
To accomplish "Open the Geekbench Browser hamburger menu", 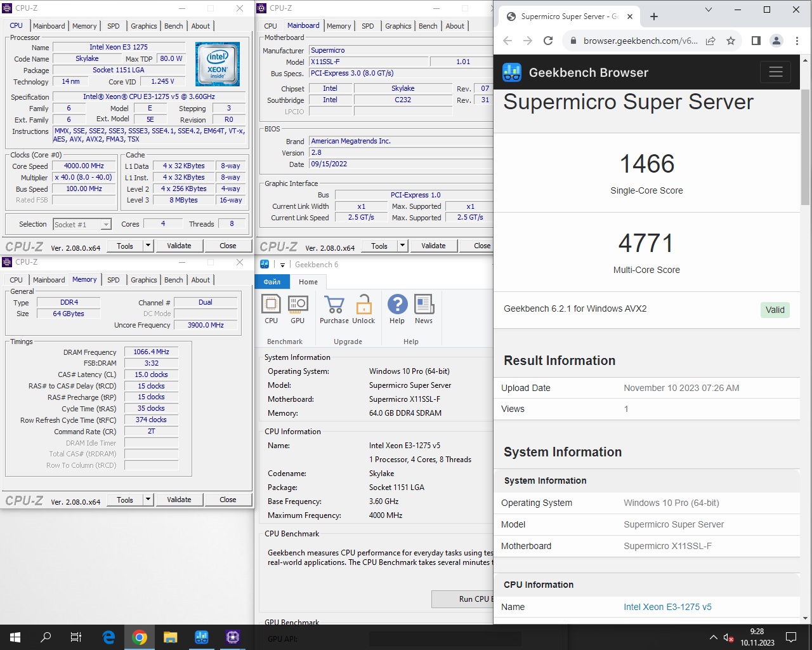I will (775, 72).
